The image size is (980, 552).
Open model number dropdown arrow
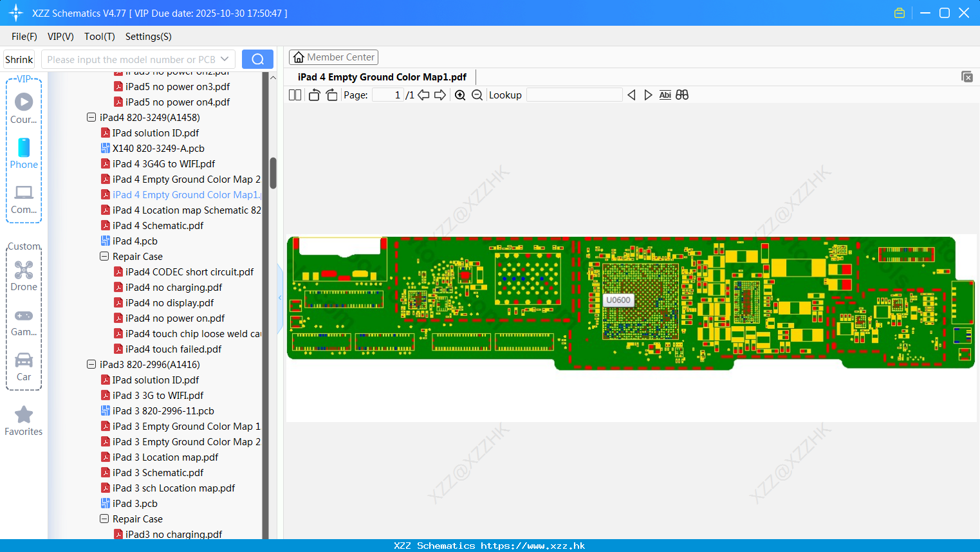[225, 59]
